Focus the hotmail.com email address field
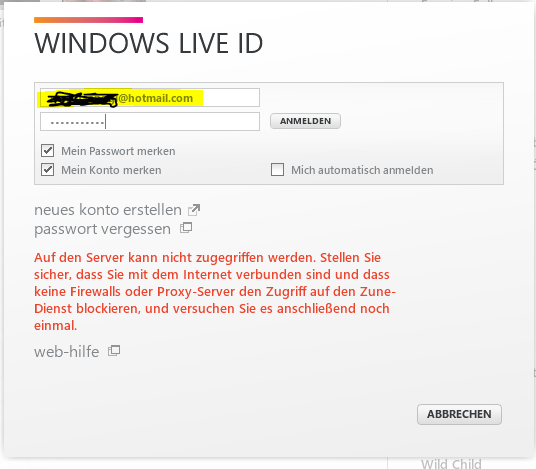The image size is (536, 469). [x=150, y=98]
